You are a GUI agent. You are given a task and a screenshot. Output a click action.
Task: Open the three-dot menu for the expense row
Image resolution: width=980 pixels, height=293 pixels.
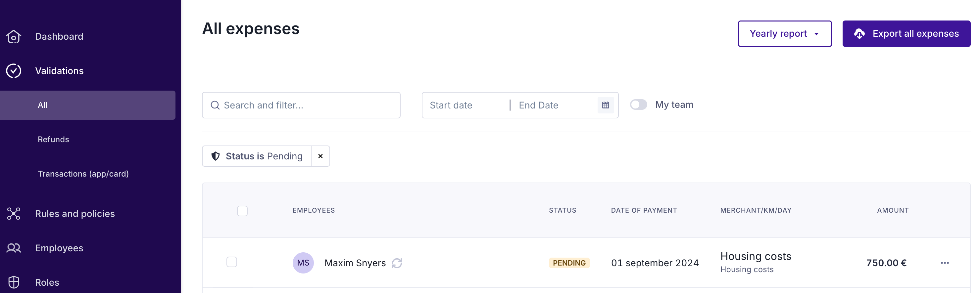point(945,263)
